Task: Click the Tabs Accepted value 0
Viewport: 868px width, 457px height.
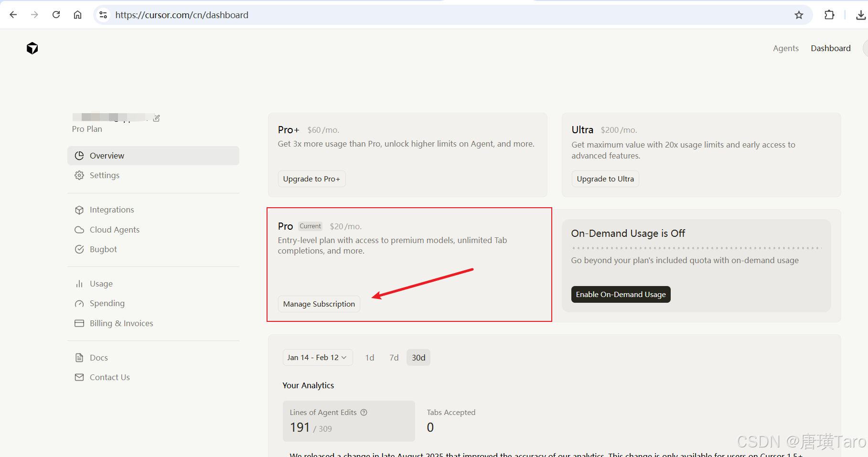Action: (x=430, y=427)
